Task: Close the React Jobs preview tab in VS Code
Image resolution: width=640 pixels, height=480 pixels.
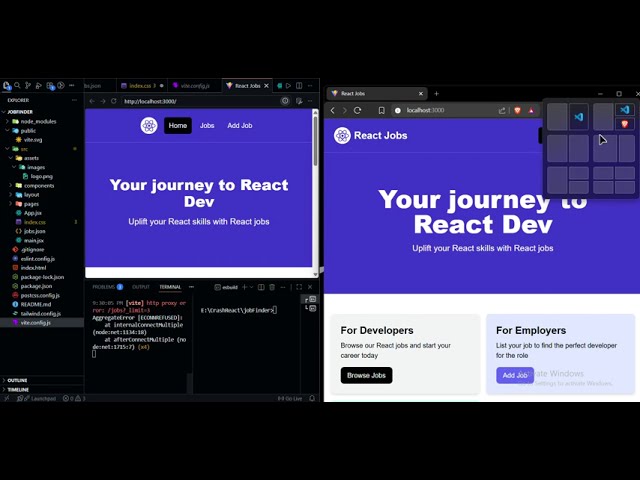Action: [x=267, y=86]
